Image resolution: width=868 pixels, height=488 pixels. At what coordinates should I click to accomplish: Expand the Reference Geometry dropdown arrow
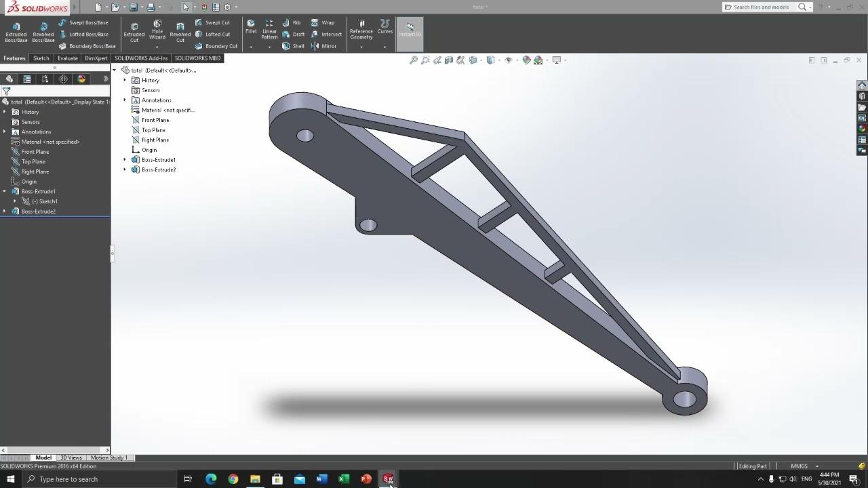[x=361, y=47]
